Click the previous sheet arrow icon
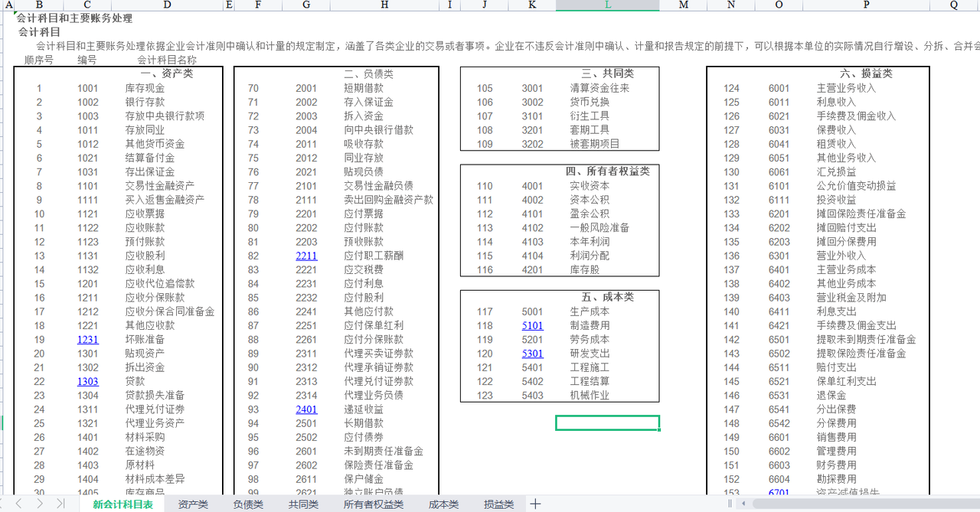The height and width of the screenshot is (512, 980). pyautogui.click(x=20, y=504)
